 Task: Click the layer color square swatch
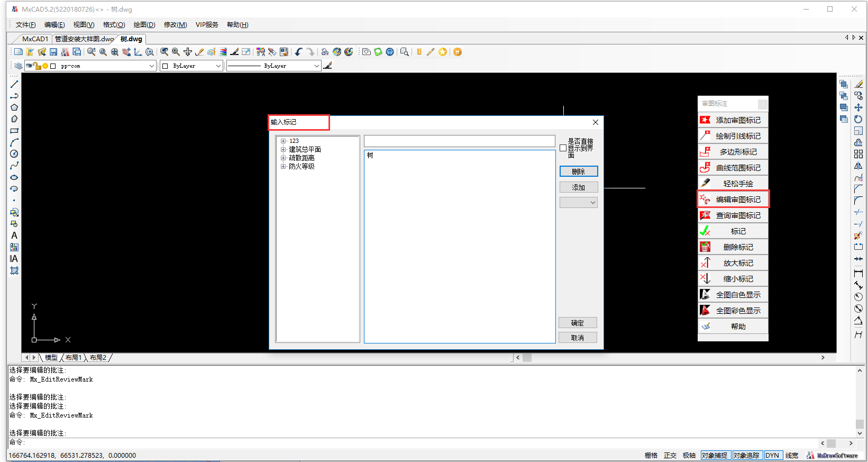53,66
